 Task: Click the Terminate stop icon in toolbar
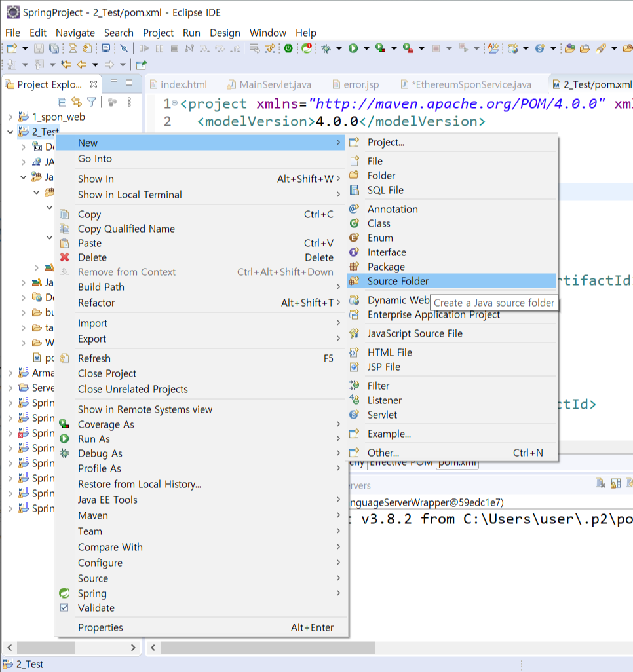point(174,48)
